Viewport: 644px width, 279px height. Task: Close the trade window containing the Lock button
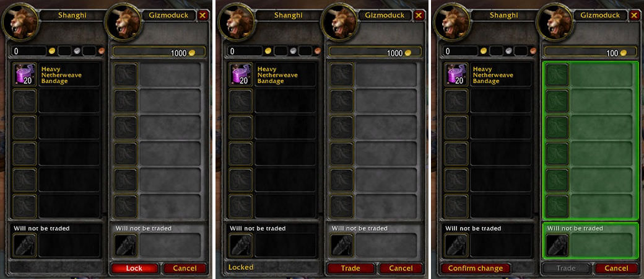pos(202,15)
